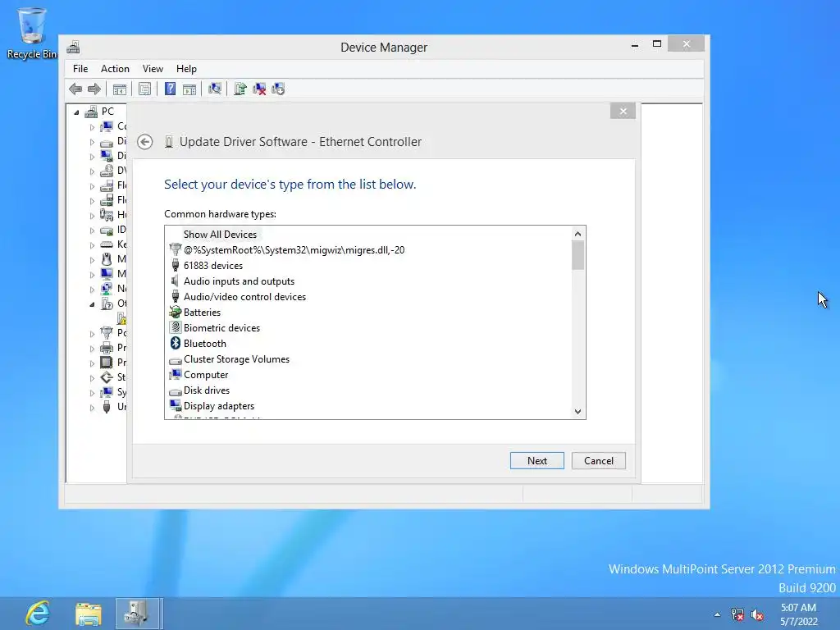
Task: Click the Disable device toolbar icon
Action: tap(278, 89)
